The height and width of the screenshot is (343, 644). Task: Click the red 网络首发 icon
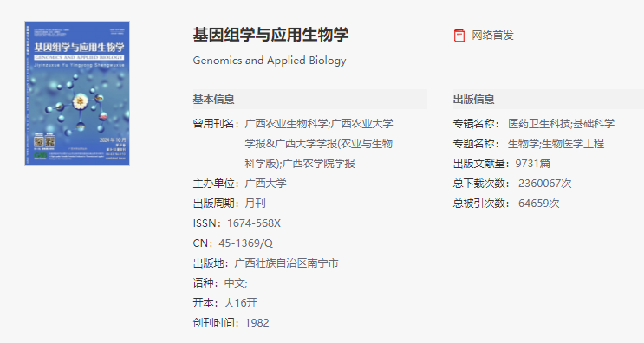pyautogui.click(x=459, y=36)
